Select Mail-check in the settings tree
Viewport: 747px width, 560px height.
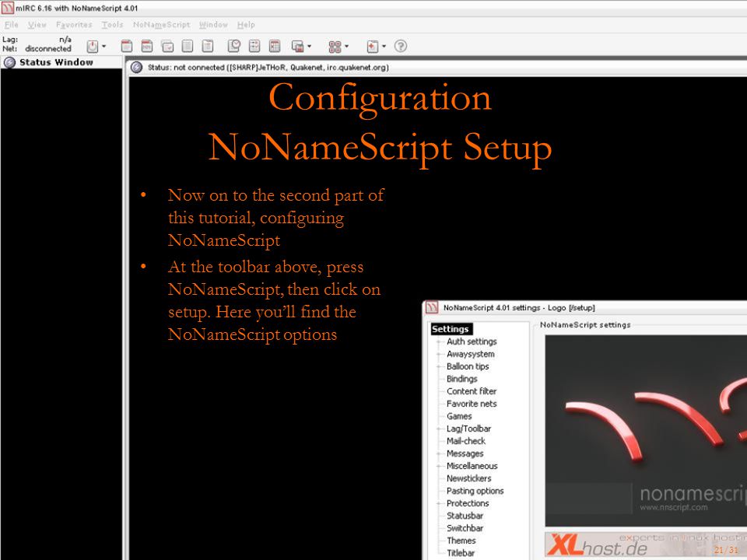[x=466, y=441]
